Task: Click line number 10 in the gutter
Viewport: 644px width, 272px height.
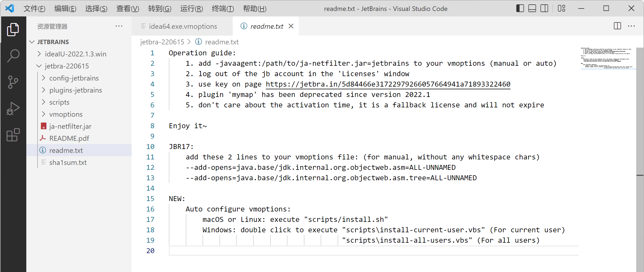Action: (x=150, y=147)
